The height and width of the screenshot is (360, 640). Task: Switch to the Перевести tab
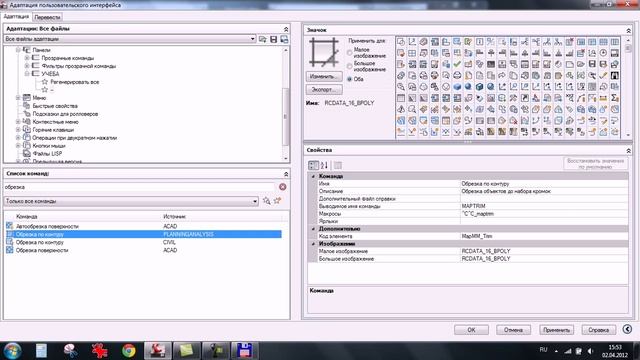tap(47, 17)
